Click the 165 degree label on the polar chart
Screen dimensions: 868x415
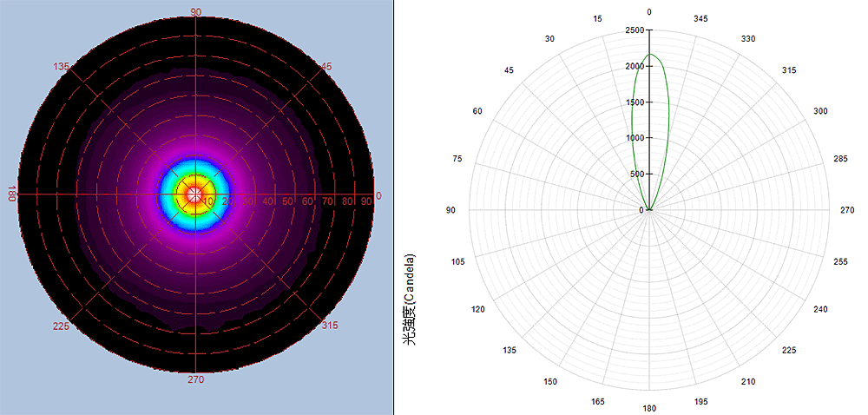(x=599, y=401)
